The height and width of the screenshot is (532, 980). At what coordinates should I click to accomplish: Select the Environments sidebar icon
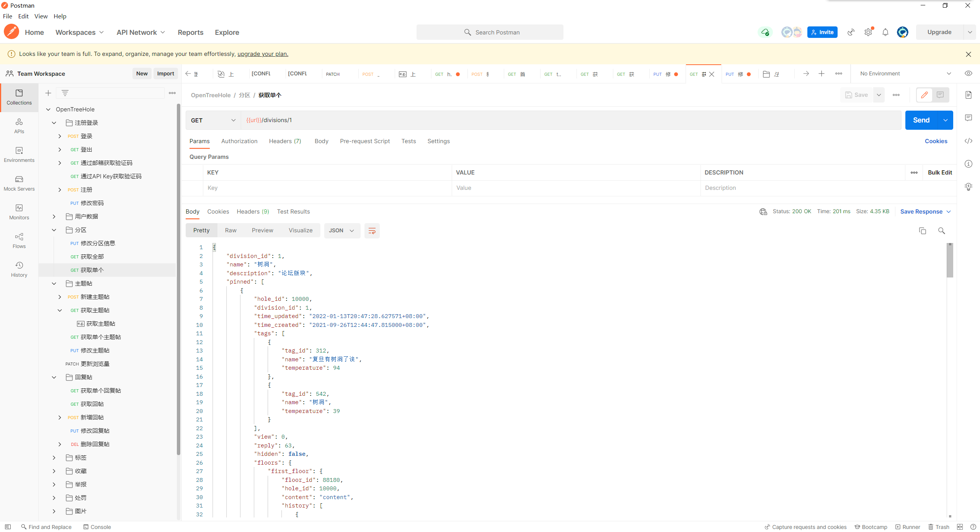(19, 154)
